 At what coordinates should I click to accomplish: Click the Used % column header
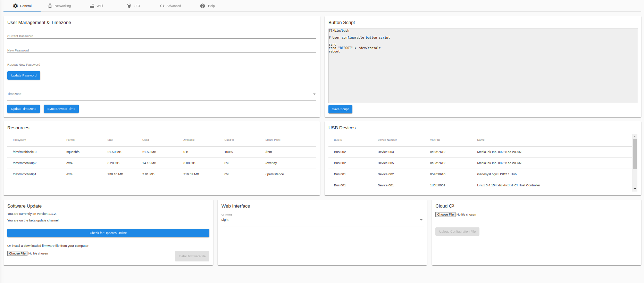tap(229, 140)
